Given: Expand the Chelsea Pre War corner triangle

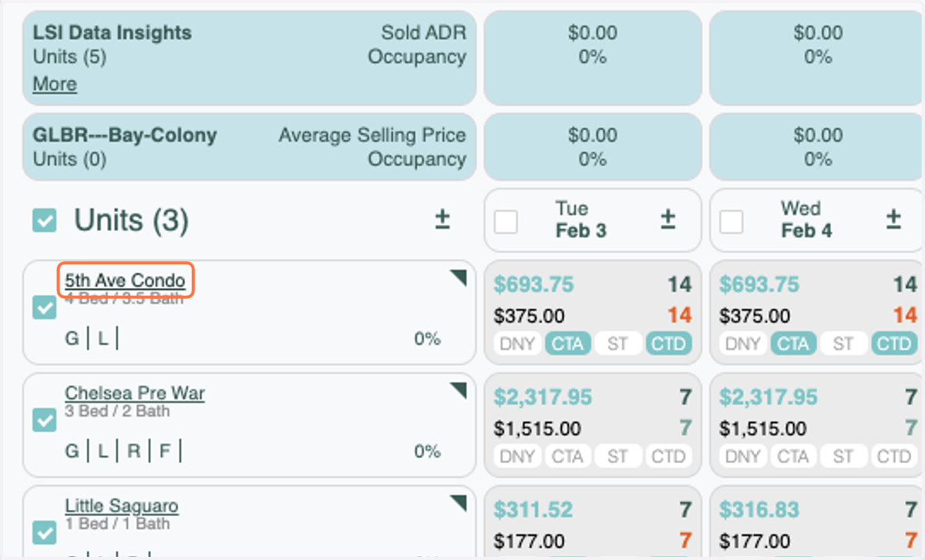Looking at the screenshot, I should coord(459,391).
